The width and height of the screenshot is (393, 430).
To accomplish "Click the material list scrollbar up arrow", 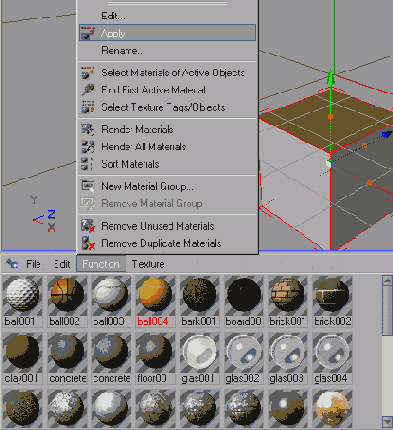I will pyautogui.click(x=387, y=280).
